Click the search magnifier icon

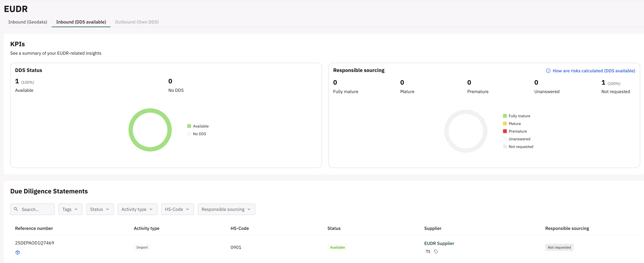pos(16,209)
